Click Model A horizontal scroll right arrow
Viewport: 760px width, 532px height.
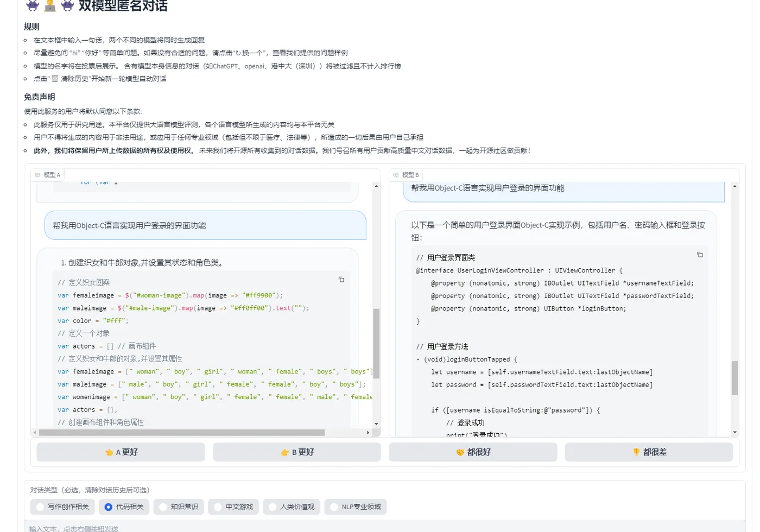[x=368, y=433]
